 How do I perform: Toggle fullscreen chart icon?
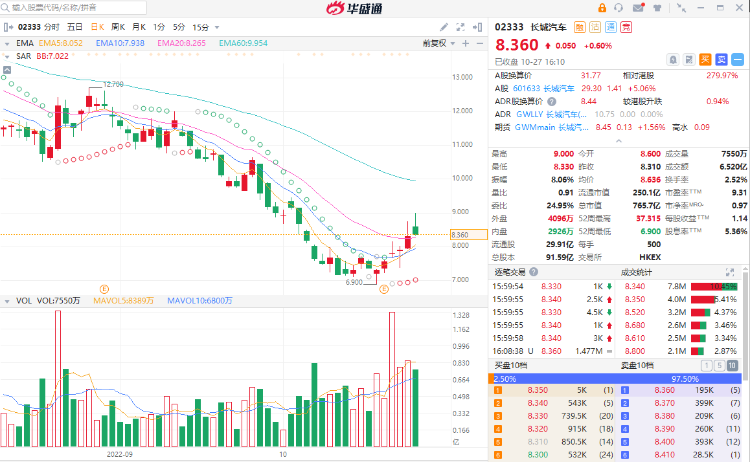[460, 27]
